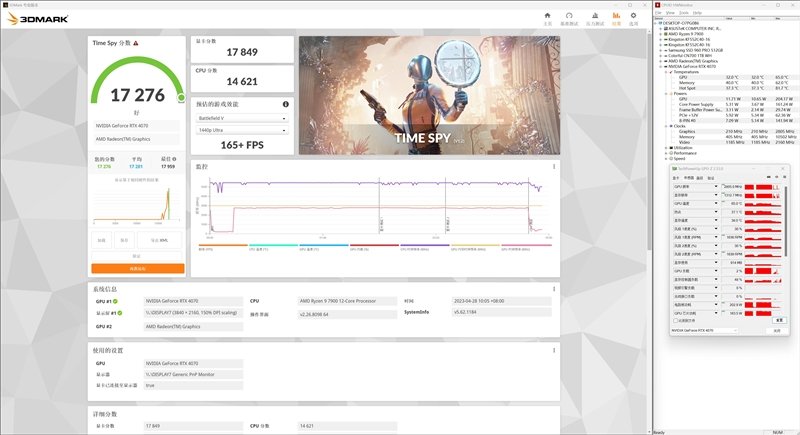Open the system information panel three-dot menu

554,289
